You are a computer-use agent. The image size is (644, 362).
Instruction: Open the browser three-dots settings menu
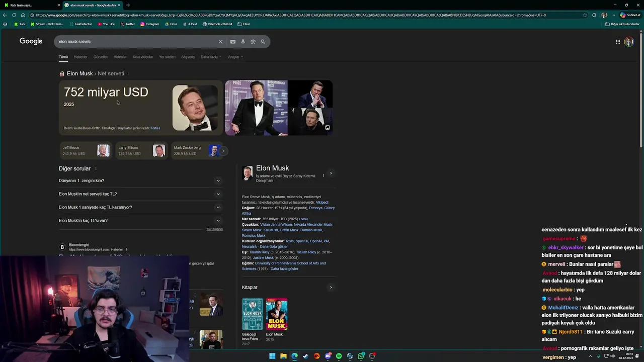point(613,15)
